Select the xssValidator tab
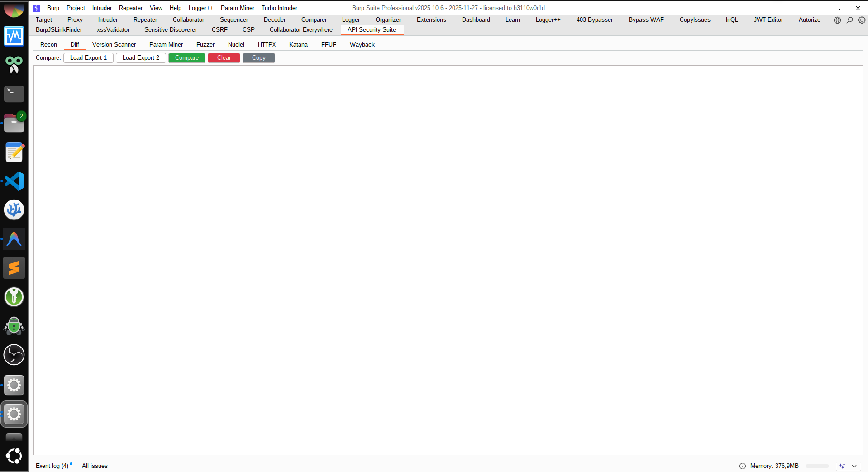The width and height of the screenshot is (868, 472). click(113, 30)
